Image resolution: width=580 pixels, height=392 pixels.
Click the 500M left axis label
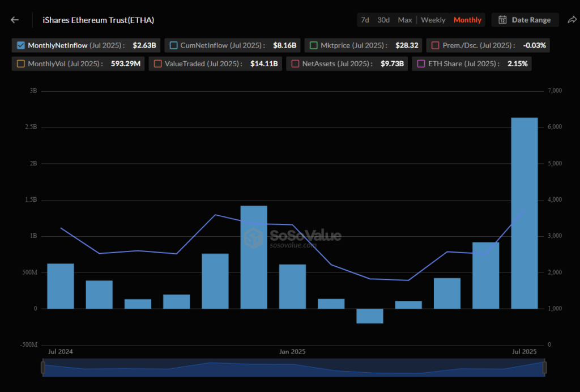29,272
